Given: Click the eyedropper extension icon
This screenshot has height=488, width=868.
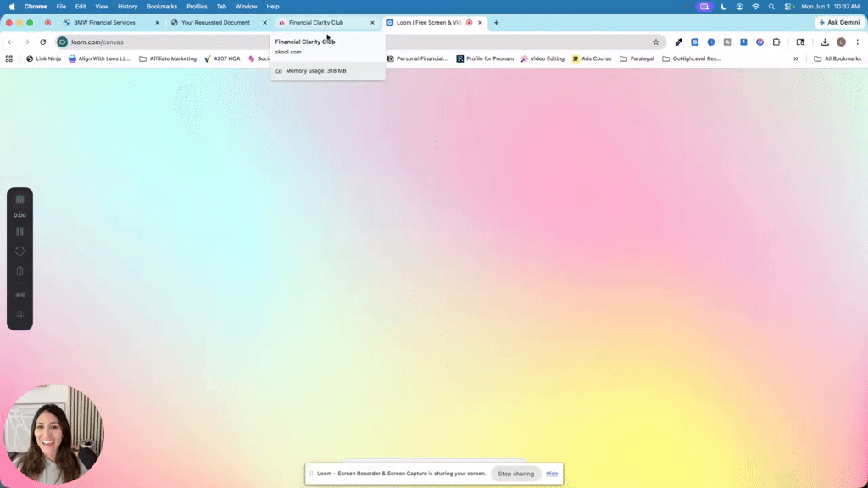Looking at the screenshot, I should (679, 42).
